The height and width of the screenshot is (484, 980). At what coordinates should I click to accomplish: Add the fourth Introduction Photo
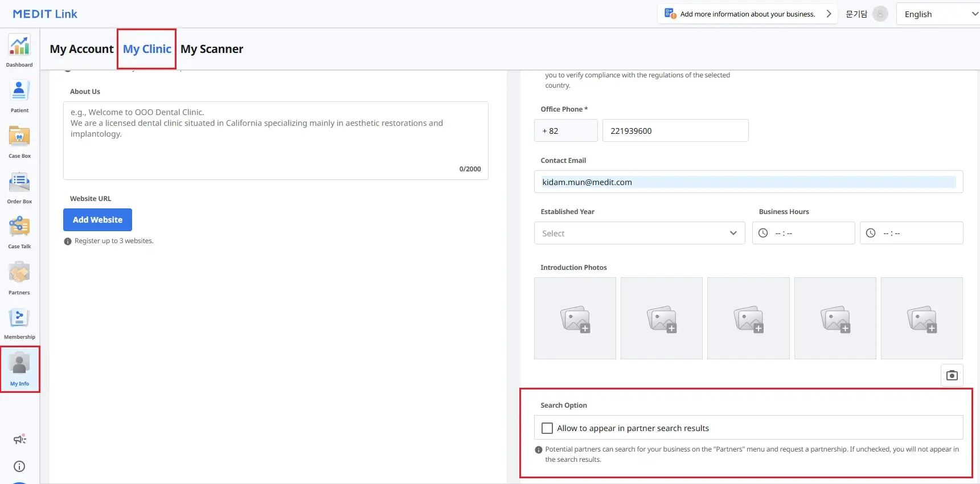click(835, 318)
